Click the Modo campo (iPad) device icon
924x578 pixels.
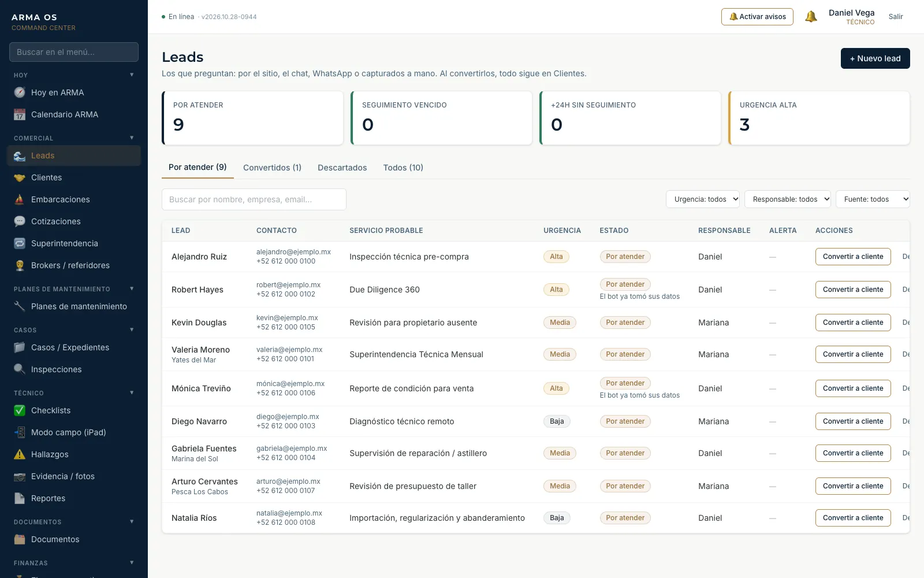tap(20, 432)
